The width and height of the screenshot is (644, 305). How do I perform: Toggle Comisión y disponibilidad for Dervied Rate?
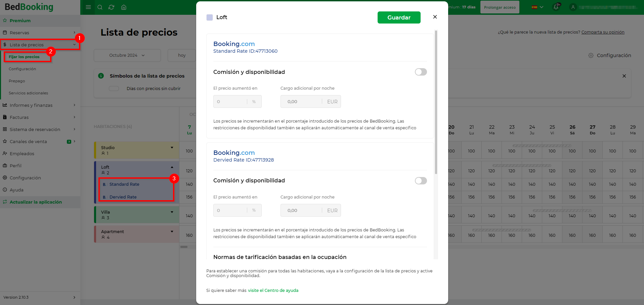pyautogui.click(x=421, y=181)
